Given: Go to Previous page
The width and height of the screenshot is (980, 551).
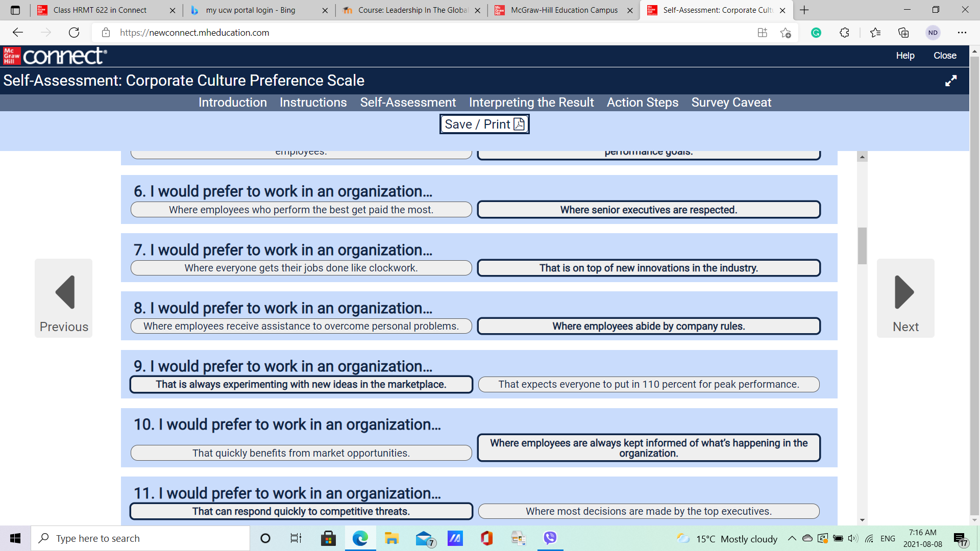Looking at the screenshot, I should pyautogui.click(x=64, y=298).
